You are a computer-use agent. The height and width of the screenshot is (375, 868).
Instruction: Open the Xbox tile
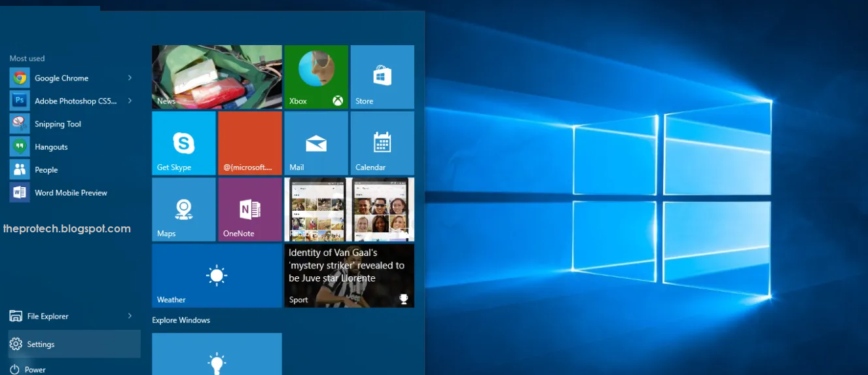click(x=316, y=77)
